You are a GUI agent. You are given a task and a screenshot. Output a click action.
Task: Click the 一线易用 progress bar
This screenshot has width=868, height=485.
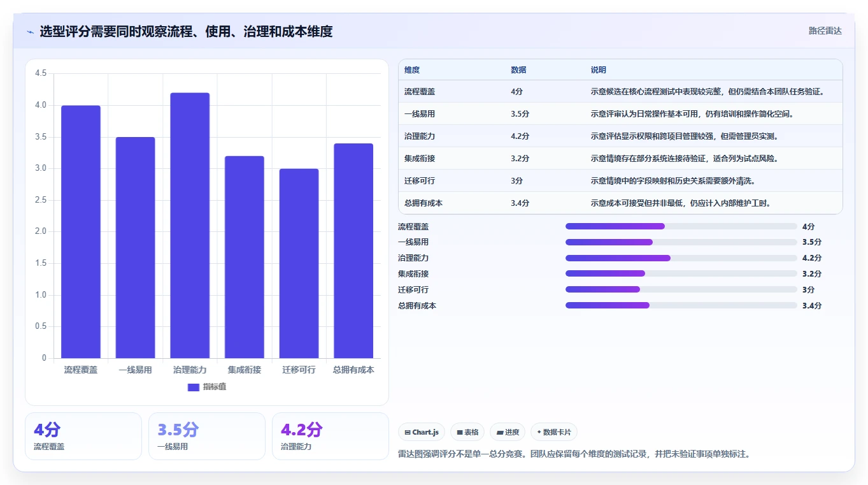[681, 242]
